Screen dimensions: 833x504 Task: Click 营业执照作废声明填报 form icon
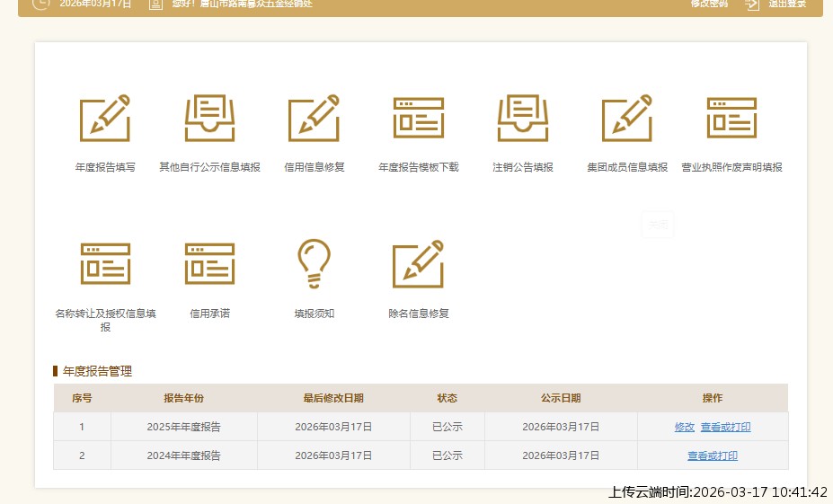731,118
